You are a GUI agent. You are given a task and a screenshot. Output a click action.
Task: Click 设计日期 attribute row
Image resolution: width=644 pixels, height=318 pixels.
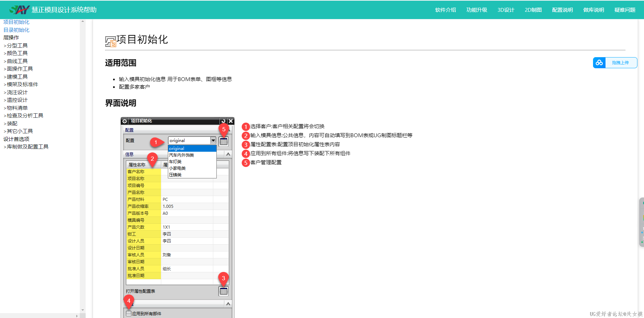[x=178, y=248]
